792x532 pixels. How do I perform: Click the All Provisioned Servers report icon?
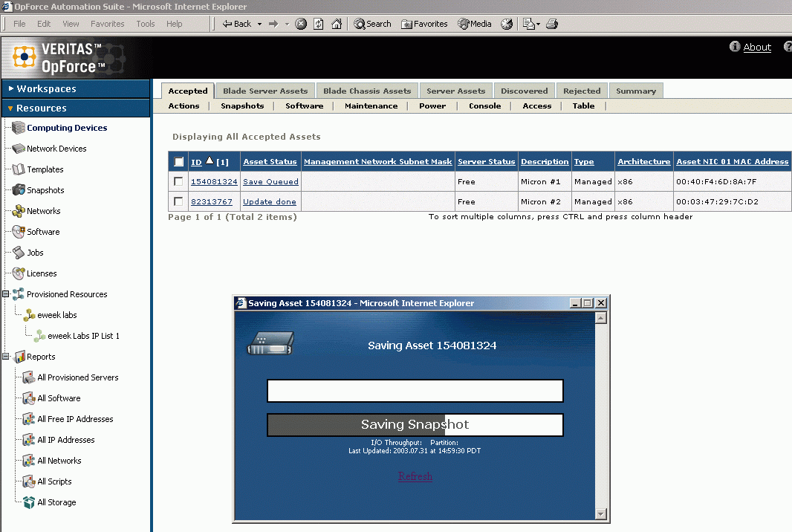[x=29, y=377]
